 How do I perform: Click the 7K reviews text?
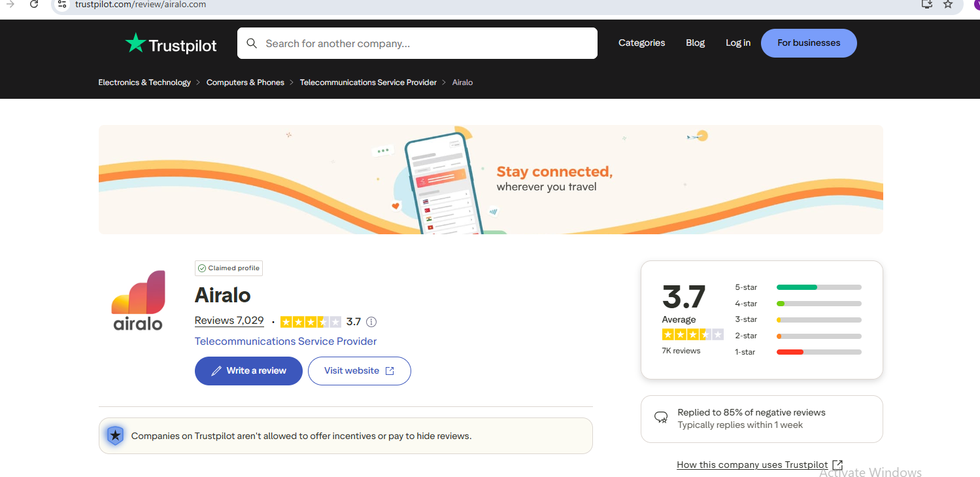point(681,351)
